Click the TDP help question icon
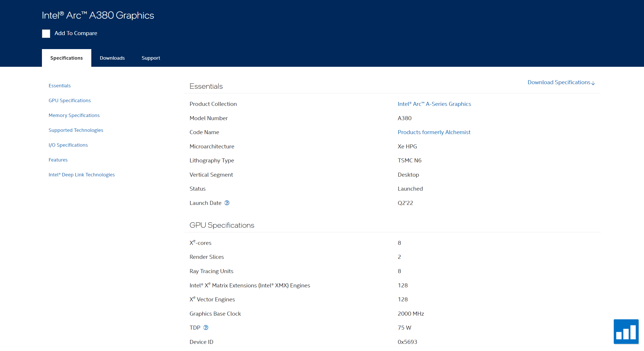This screenshot has width=644, height=351. (x=206, y=328)
